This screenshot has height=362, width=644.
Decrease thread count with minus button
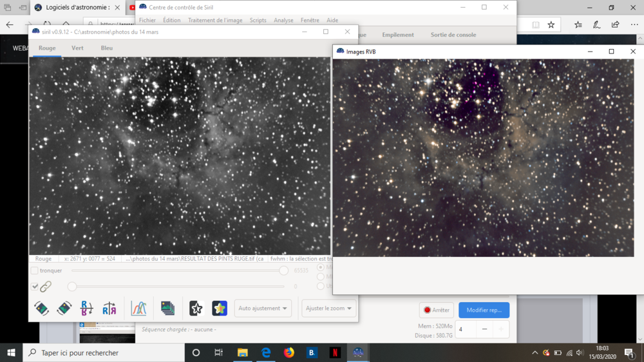485,329
